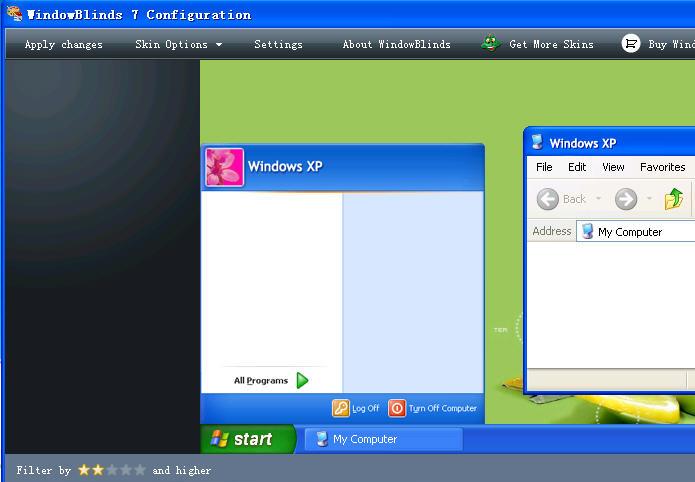Image resolution: width=695 pixels, height=482 pixels.
Task: Click the green frog Get More Skins icon
Action: (x=490, y=44)
